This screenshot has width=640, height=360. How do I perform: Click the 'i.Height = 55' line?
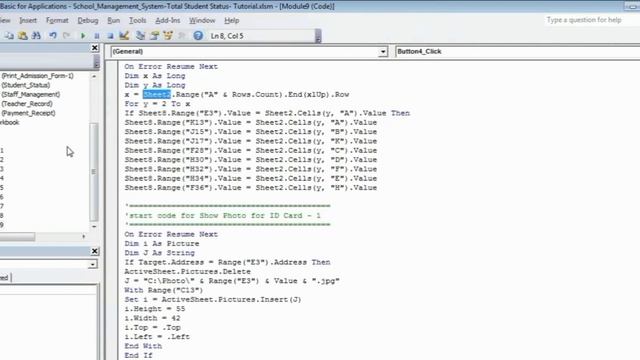155,309
